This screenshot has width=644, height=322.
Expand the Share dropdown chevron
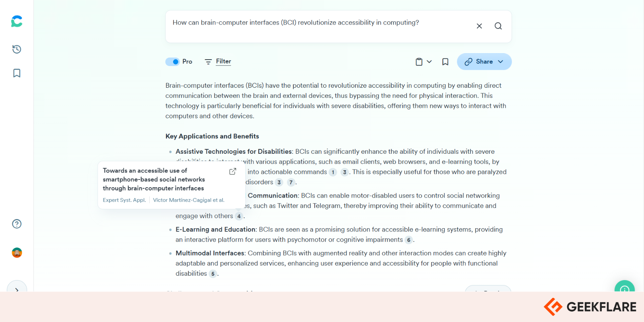point(500,62)
